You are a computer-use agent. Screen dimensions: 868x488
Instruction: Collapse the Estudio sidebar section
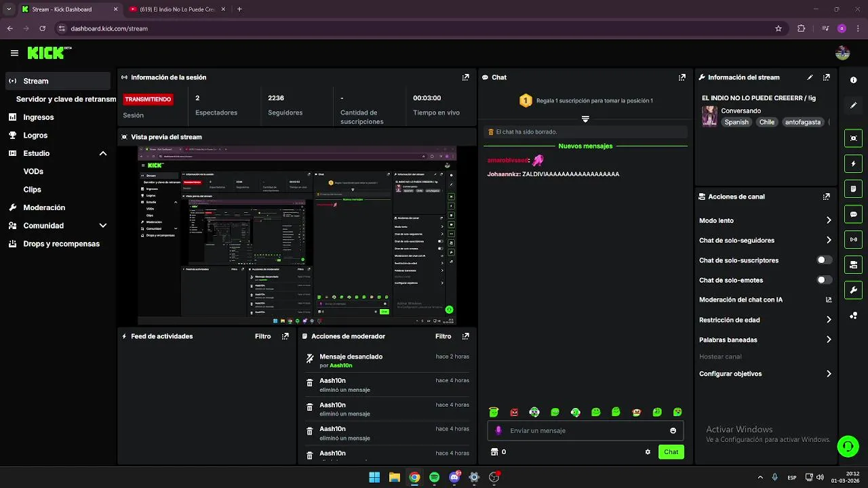click(x=103, y=153)
